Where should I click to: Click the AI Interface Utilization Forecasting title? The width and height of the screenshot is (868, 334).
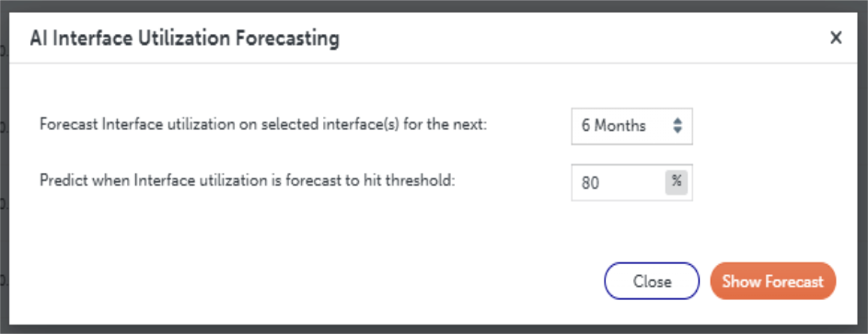pos(184,39)
